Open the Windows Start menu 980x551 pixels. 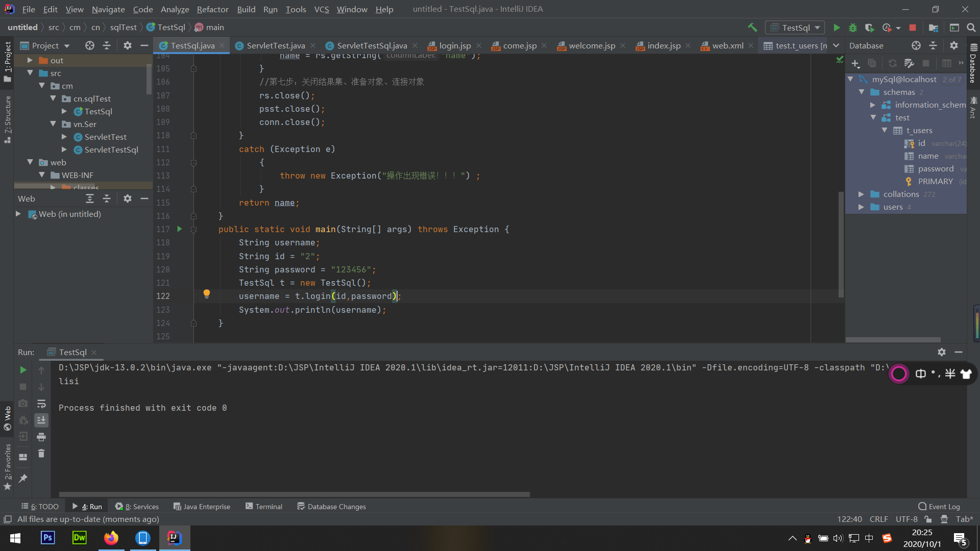click(15, 538)
